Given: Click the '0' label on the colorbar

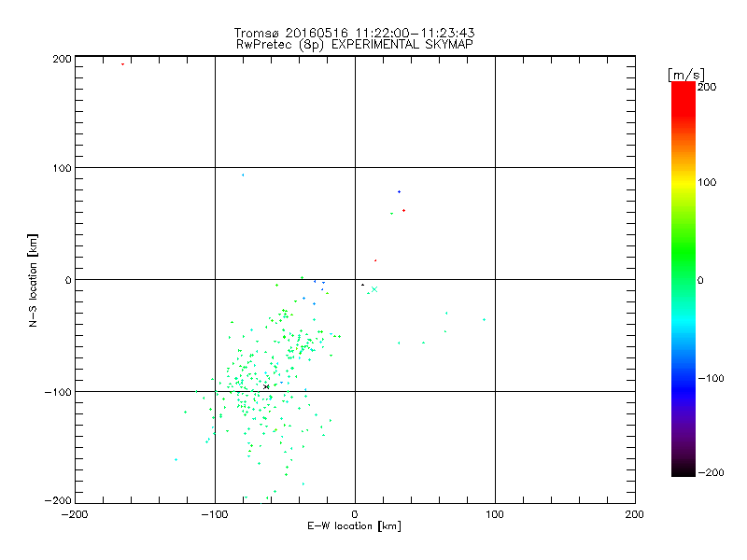Looking at the screenshot, I should click(x=700, y=280).
